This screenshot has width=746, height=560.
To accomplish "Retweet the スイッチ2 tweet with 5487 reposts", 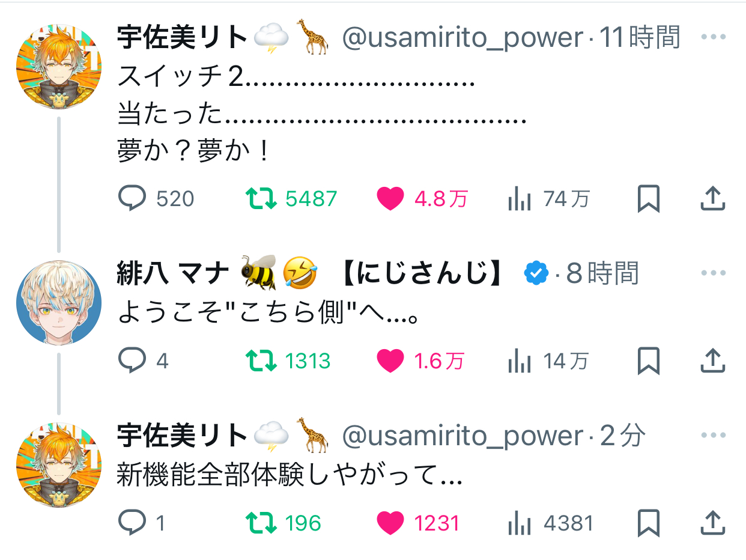I will point(261,198).
